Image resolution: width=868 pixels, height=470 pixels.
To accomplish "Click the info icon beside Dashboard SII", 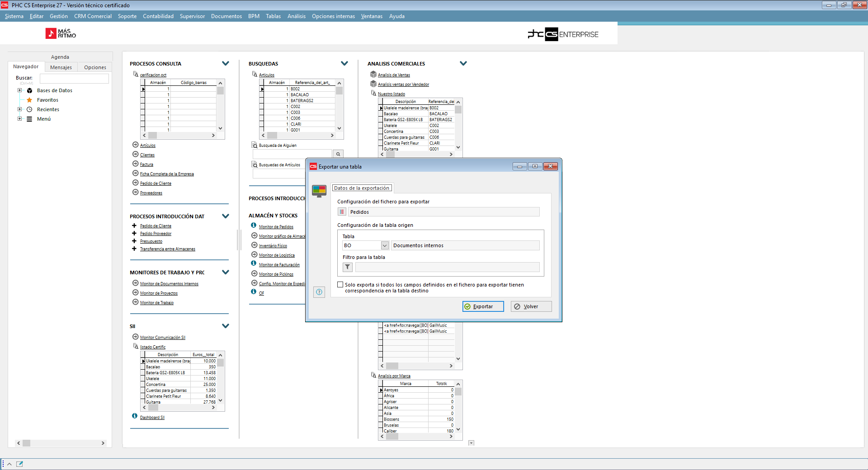I will (135, 416).
